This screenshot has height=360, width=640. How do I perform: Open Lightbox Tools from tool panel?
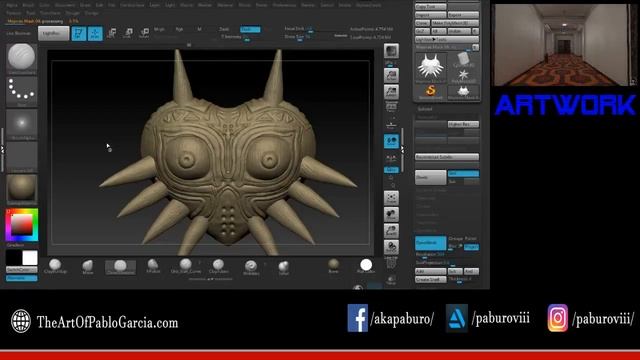point(447,40)
